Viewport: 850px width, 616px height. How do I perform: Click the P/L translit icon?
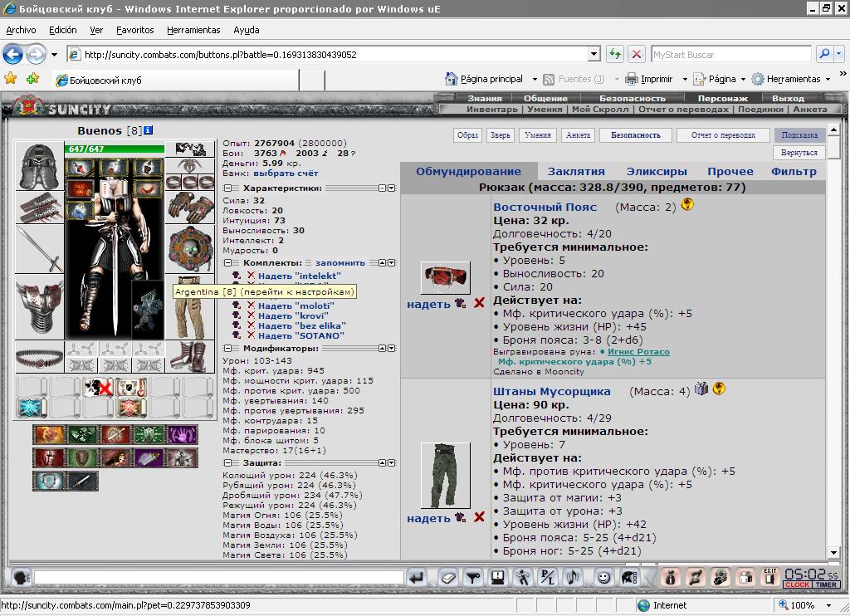click(x=548, y=578)
